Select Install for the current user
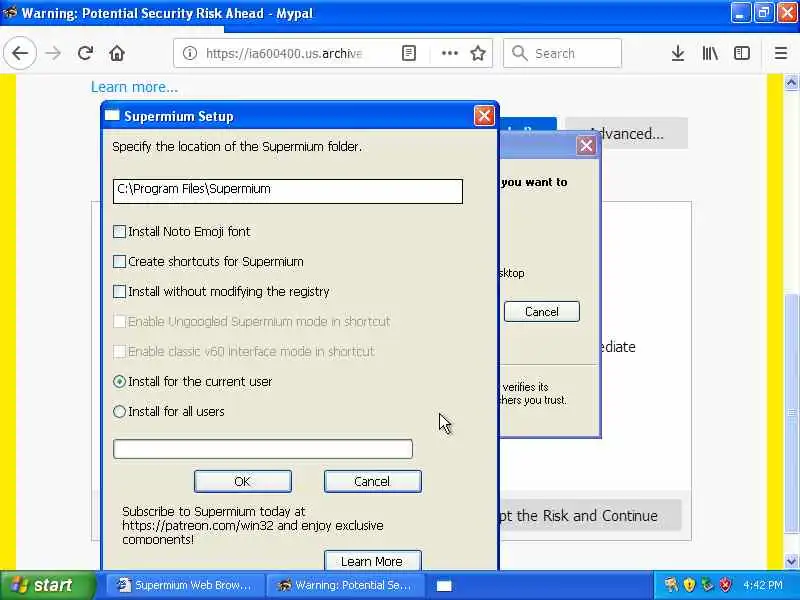The width and height of the screenshot is (800, 600). 119,382
